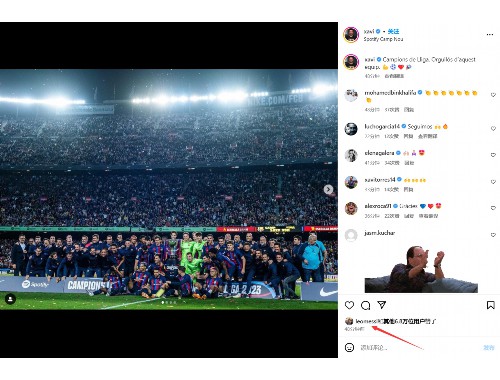
Task: Like luchogarcia14's comment
Action: 493,128
